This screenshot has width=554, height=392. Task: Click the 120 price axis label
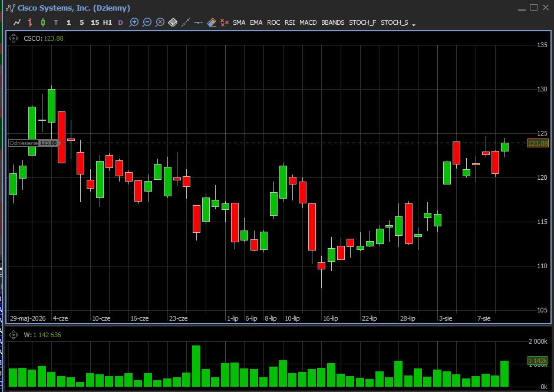542,177
